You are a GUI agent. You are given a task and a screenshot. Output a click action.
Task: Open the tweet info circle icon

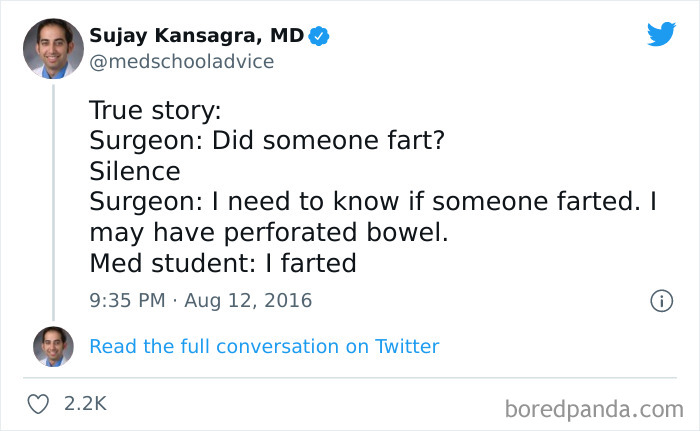tap(660, 300)
